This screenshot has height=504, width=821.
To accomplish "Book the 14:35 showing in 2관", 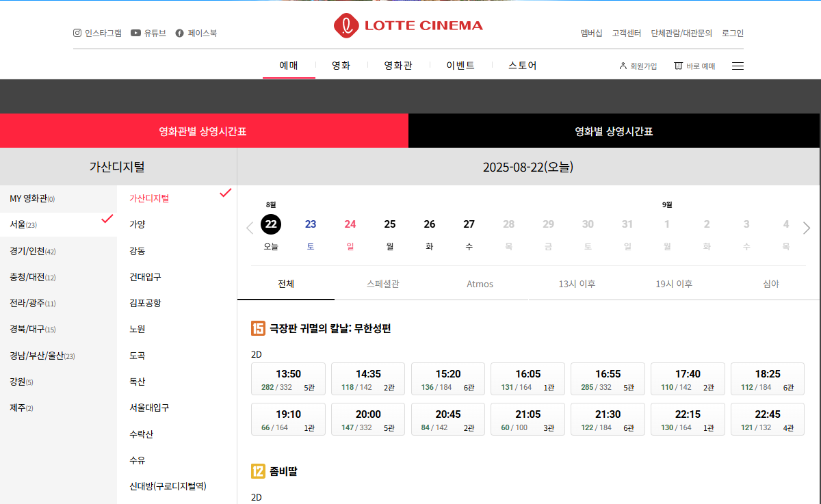I will click(368, 379).
